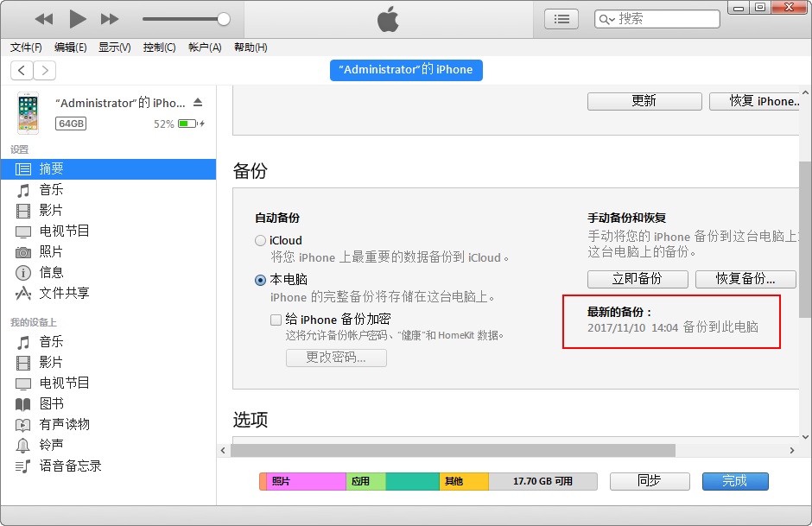Click the 同步 button

[x=649, y=481]
